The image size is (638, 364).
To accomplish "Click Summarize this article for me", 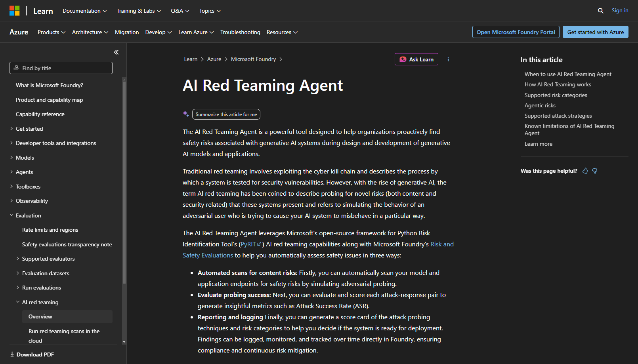I will pyautogui.click(x=226, y=114).
